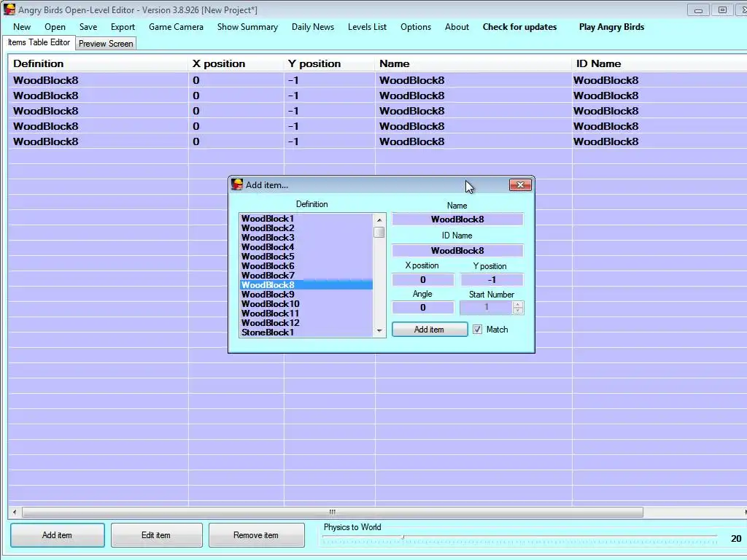Click the ID Name column header

[x=659, y=64]
